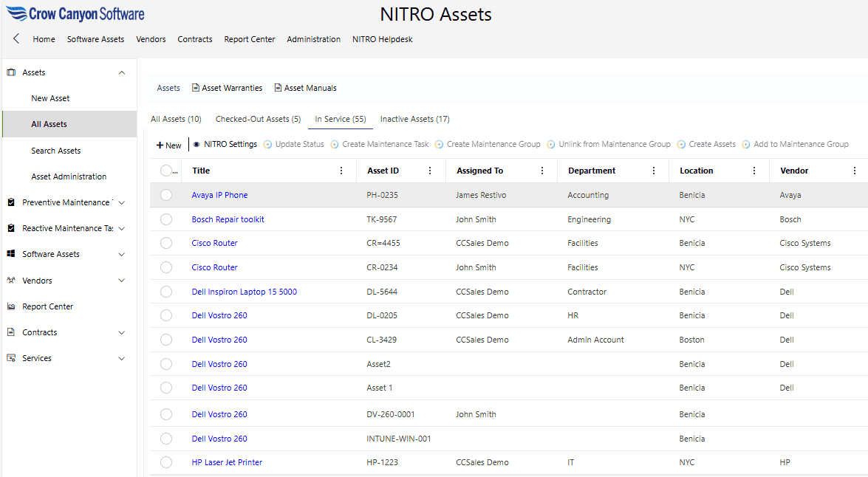Click the plus icon of New button
Screen dimensions: 868x477
coord(160,145)
